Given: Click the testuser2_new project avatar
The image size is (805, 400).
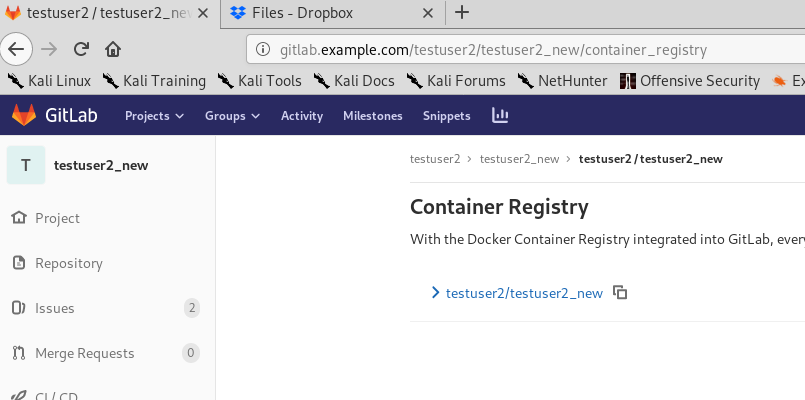Looking at the screenshot, I should pos(26,165).
